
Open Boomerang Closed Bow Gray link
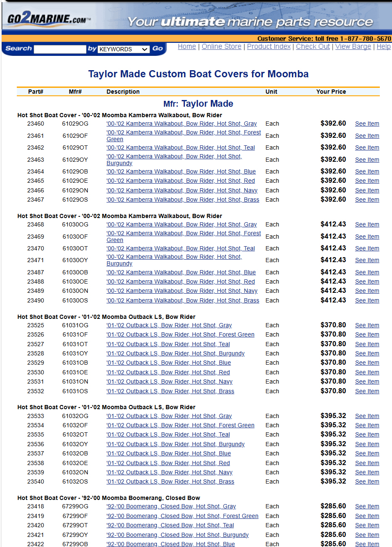(x=171, y=506)
